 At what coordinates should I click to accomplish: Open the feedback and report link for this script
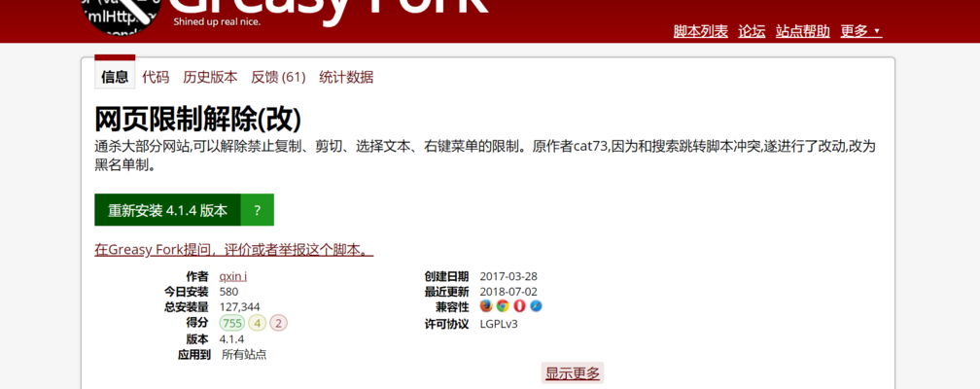(234, 250)
